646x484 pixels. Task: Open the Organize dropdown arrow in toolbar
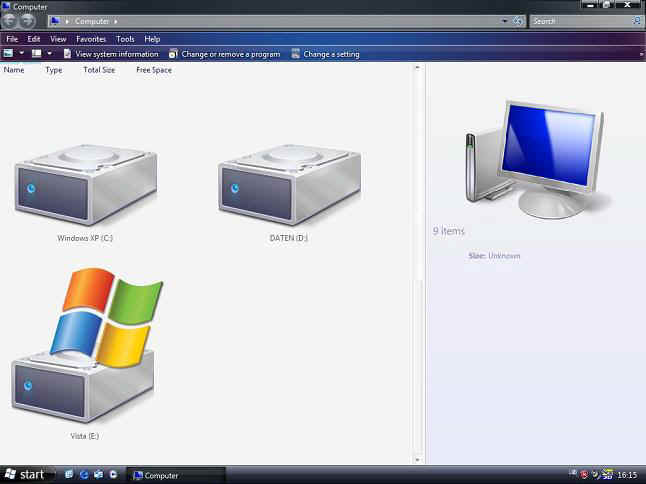click(x=21, y=54)
